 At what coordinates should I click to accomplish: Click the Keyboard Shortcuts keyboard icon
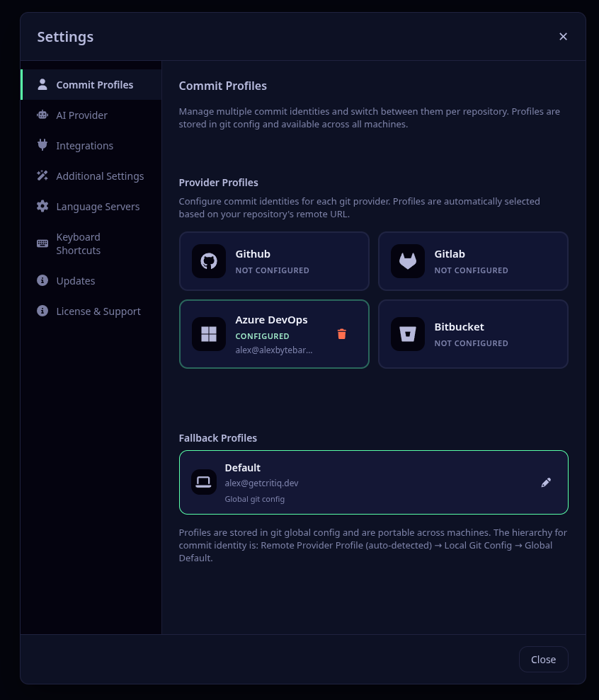pyautogui.click(x=42, y=243)
